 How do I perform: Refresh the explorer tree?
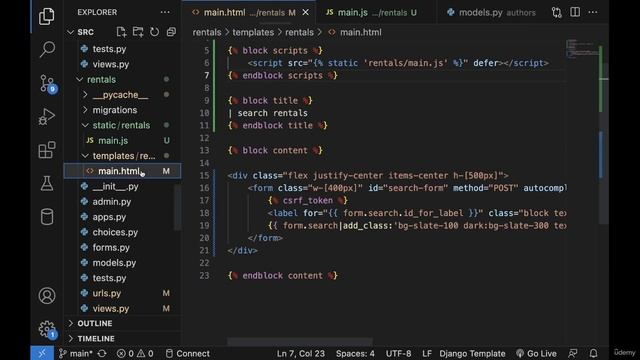(154, 32)
